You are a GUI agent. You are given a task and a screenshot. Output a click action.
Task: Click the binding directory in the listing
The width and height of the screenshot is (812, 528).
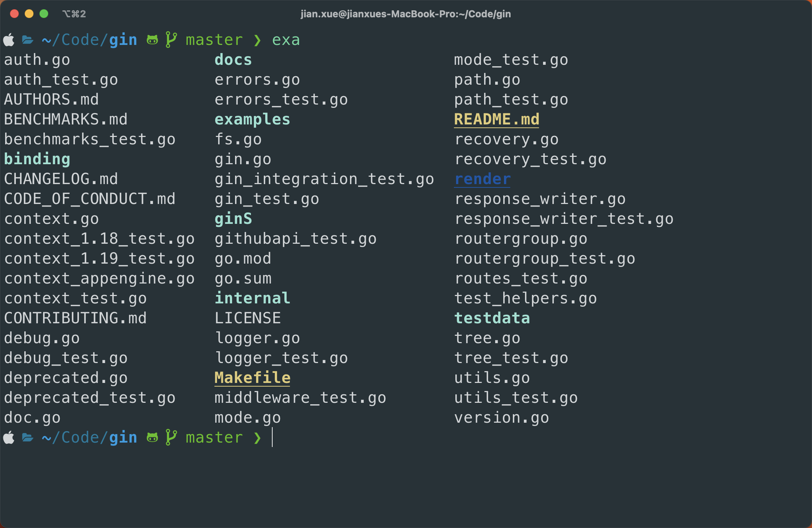coord(37,159)
